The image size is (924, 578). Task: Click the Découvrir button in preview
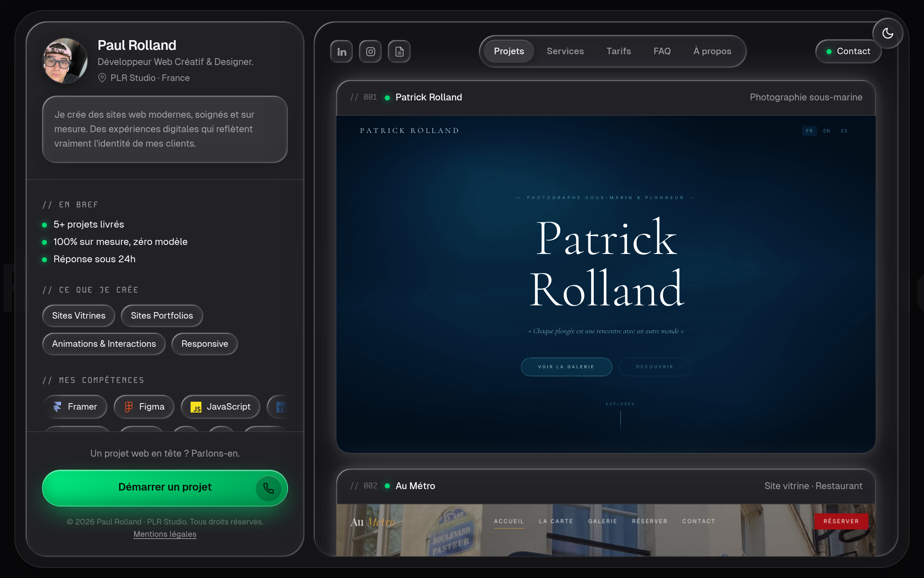pos(655,367)
